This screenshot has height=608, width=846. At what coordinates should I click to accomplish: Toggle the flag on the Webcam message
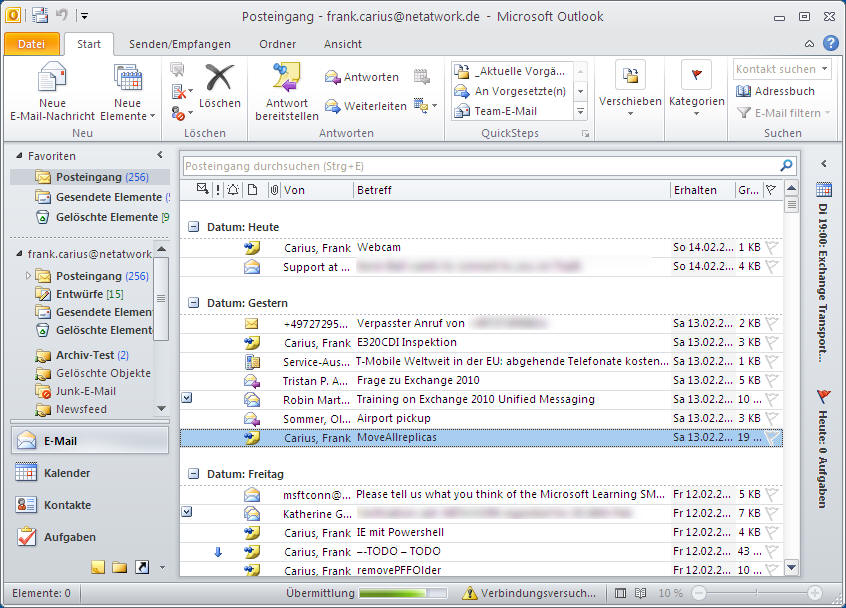[x=772, y=247]
